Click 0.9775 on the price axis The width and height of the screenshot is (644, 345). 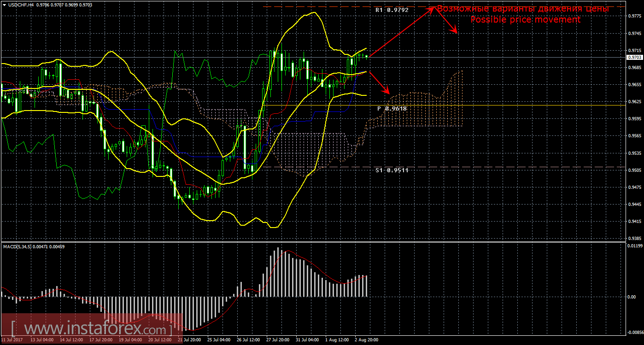(635, 17)
